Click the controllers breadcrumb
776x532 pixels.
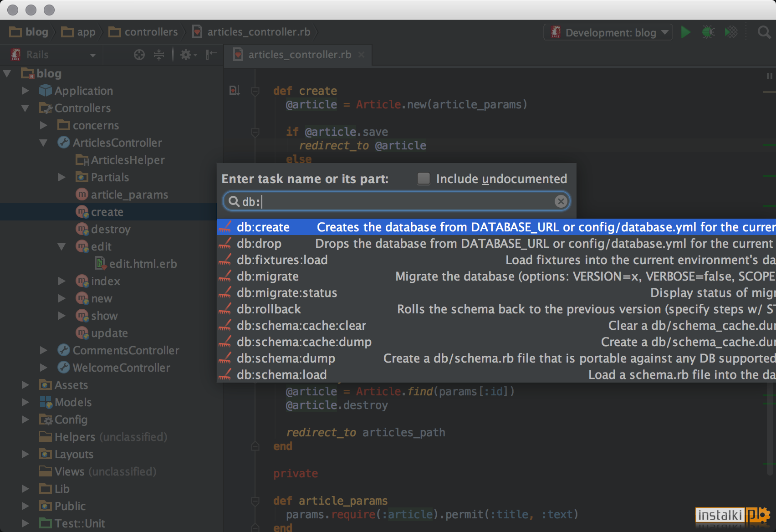coord(143,32)
